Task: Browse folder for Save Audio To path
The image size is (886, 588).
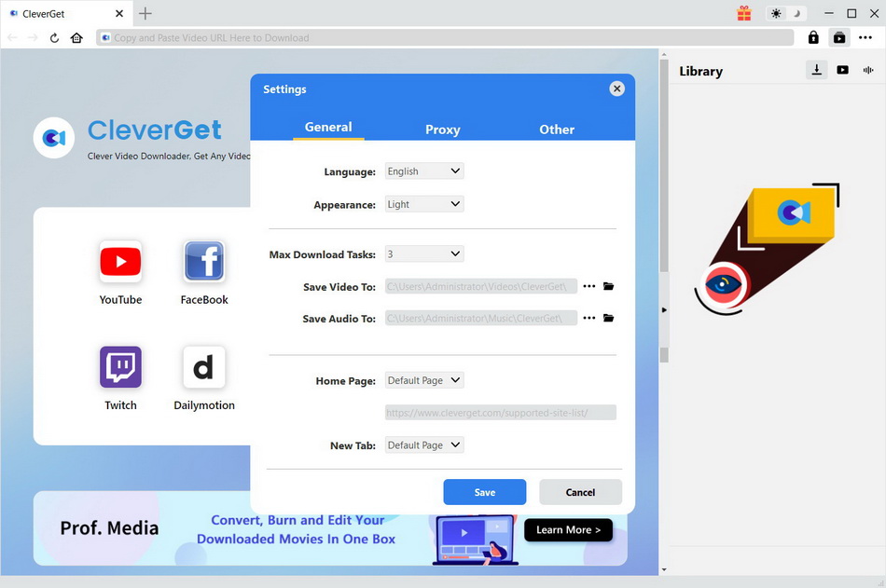Action: point(608,319)
